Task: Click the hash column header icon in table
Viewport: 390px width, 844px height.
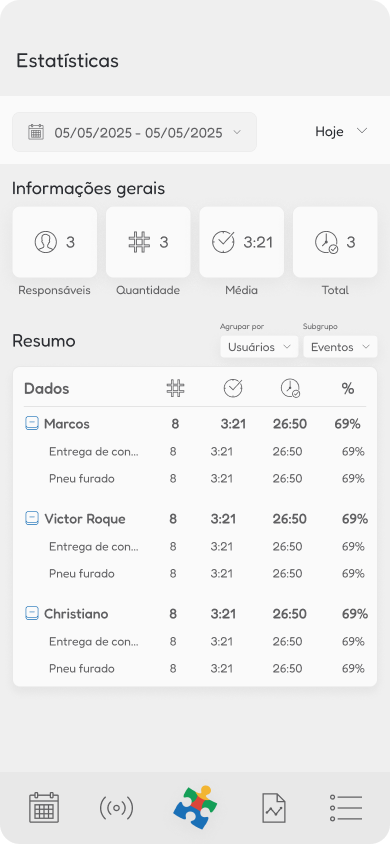Action: tap(175, 388)
